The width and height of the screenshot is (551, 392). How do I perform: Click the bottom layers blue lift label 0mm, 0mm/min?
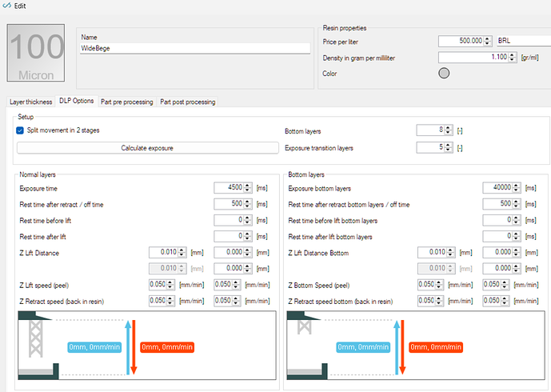pyautogui.click(x=363, y=347)
